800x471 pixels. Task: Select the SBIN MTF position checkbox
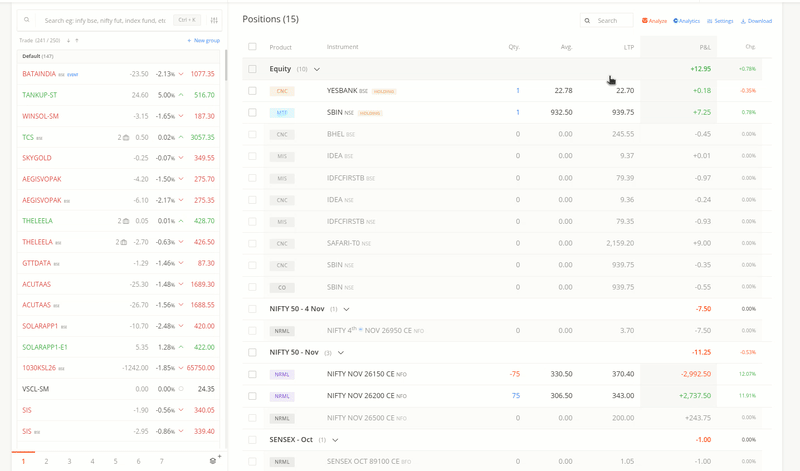(252, 113)
